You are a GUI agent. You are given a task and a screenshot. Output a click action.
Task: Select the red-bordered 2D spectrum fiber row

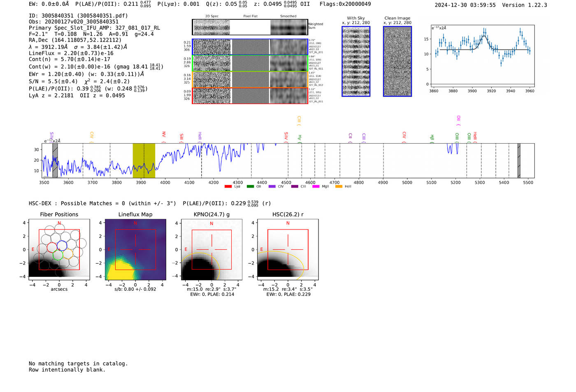click(x=250, y=95)
